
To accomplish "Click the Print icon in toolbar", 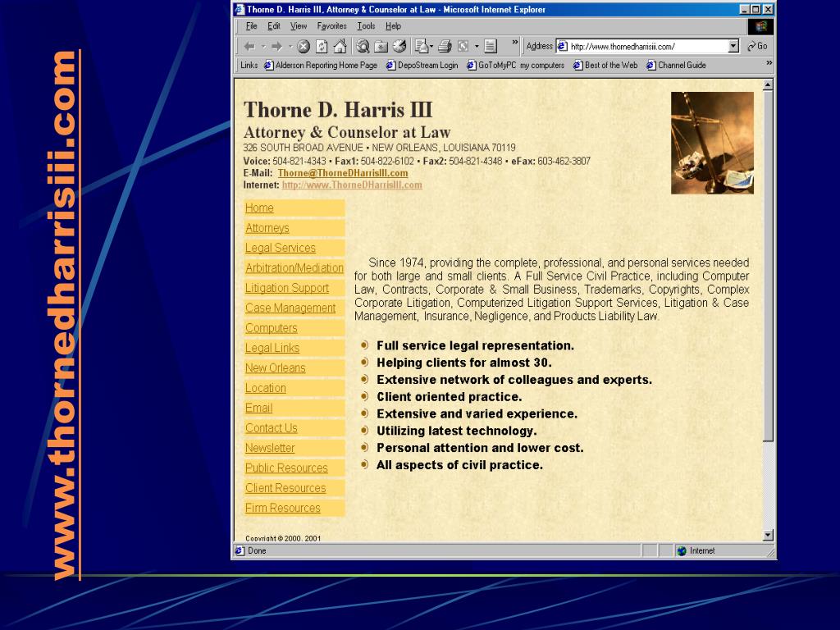I will [x=445, y=47].
